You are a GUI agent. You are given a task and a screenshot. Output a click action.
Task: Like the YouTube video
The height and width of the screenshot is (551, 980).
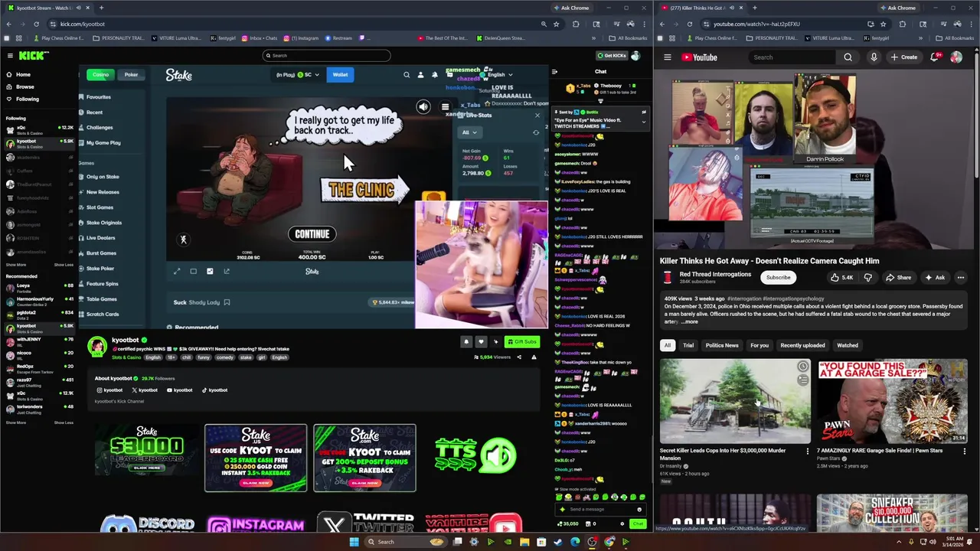click(x=841, y=278)
